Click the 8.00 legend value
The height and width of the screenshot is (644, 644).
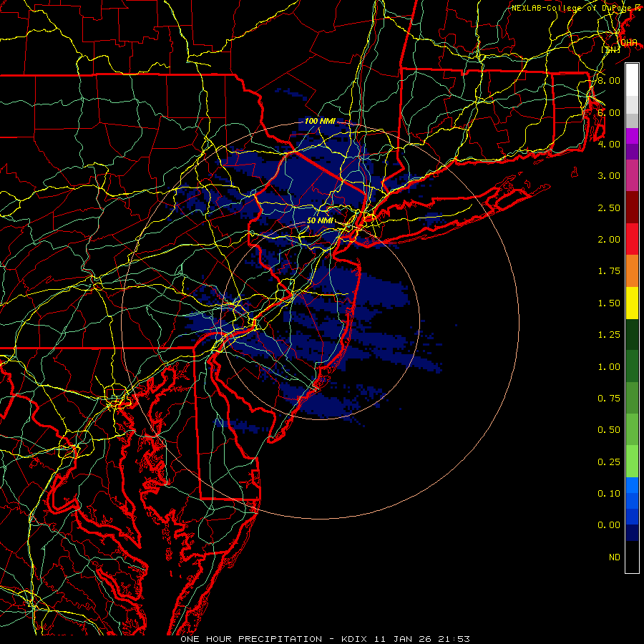tap(609, 80)
